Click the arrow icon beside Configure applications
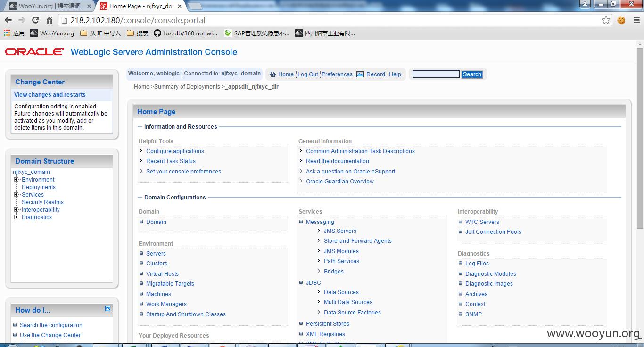The image size is (644, 347). pyautogui.click(x=141, y=151)
